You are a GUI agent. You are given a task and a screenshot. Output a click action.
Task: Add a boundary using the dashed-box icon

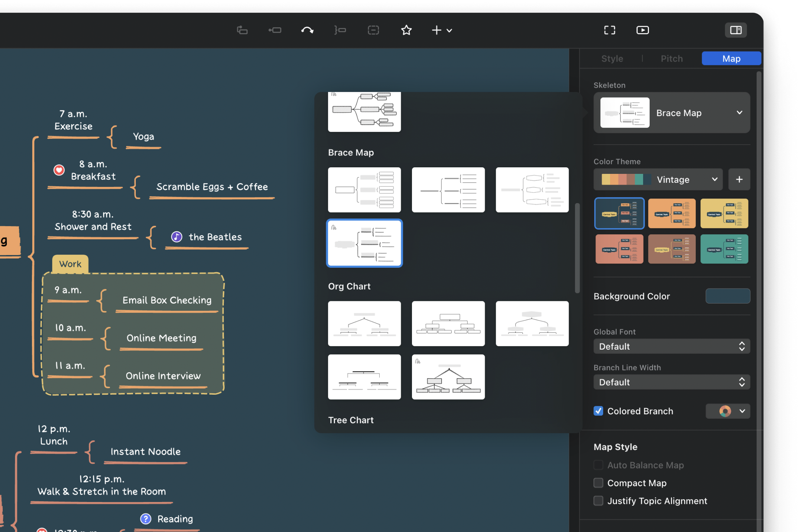[373, 30]
